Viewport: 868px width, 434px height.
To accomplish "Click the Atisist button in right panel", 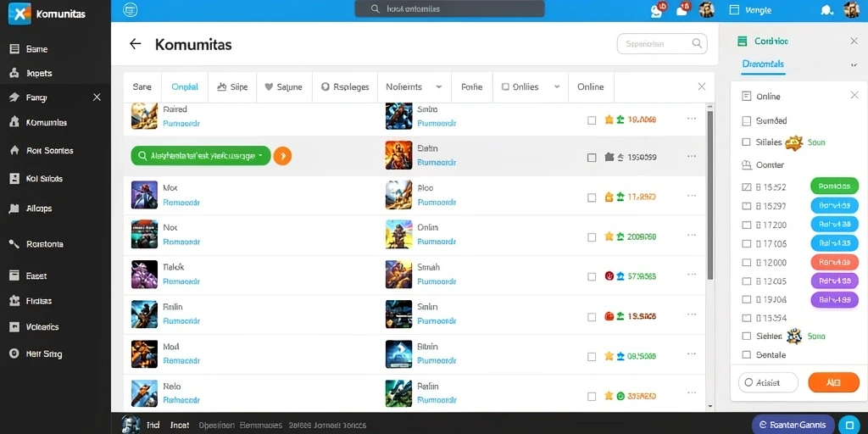I will click(768, 382).
